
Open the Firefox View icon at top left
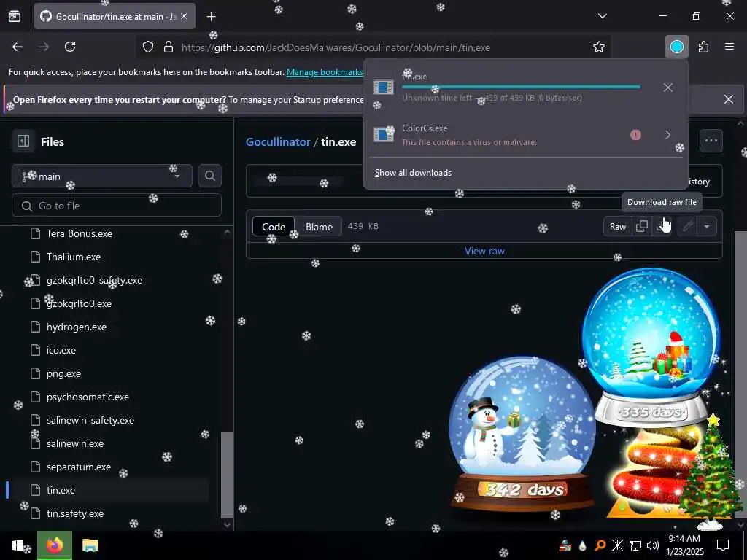click(x=15, y=16)
